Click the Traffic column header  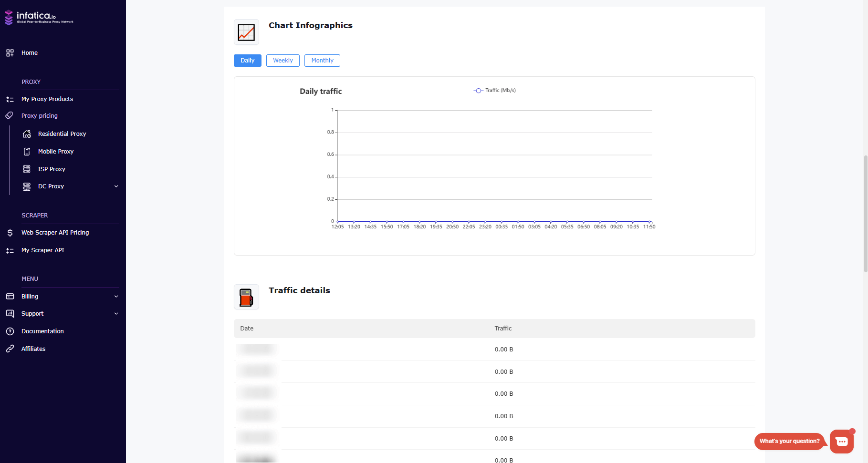[503, 329]
